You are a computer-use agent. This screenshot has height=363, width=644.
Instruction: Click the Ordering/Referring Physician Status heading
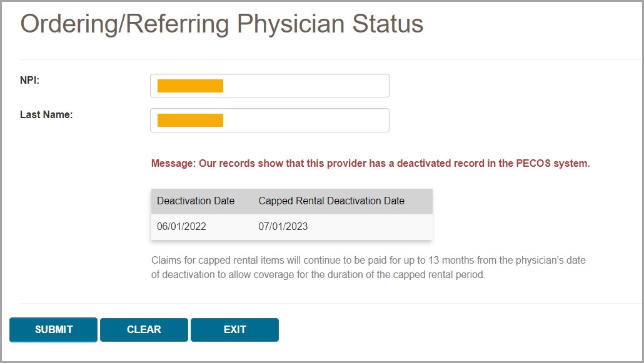click(222, 24)
